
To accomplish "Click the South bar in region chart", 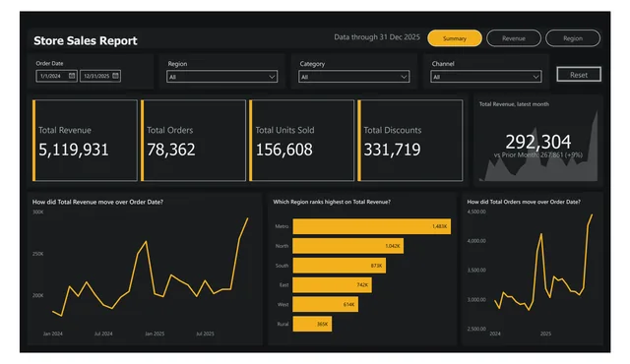I will [339, 266].
